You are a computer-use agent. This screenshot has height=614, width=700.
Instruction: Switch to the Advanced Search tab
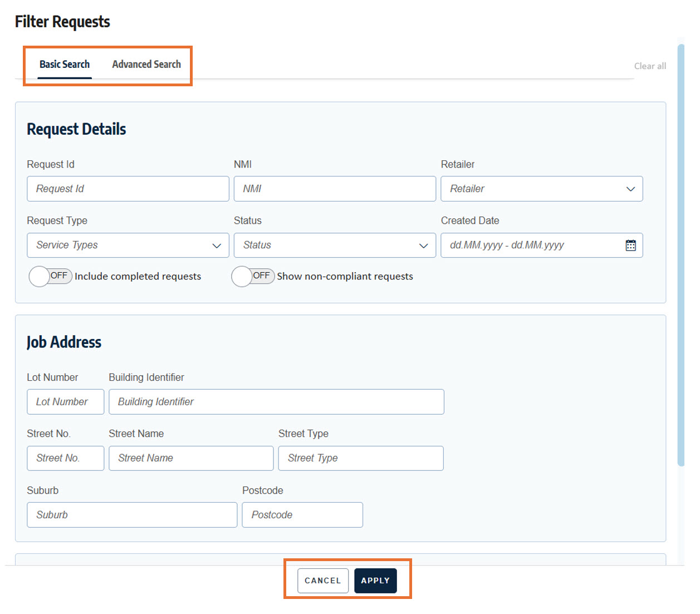pos(146,64)
